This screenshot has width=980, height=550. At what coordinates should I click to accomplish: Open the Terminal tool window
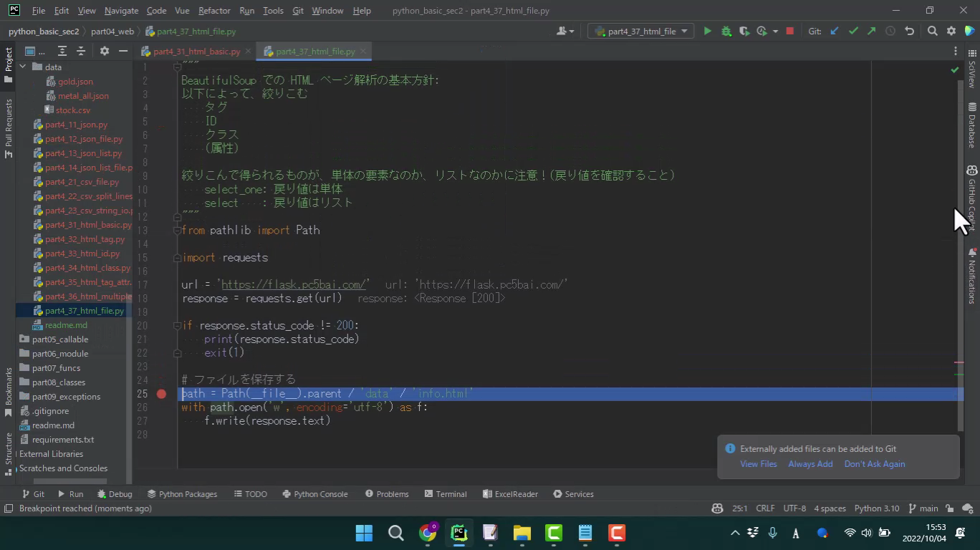(x=445, y=494)
